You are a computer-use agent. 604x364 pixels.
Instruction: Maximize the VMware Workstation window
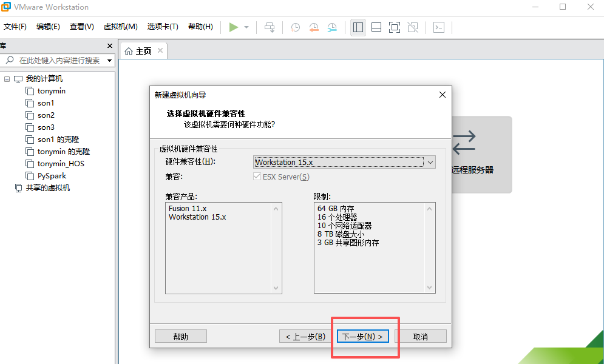point(563,7)
